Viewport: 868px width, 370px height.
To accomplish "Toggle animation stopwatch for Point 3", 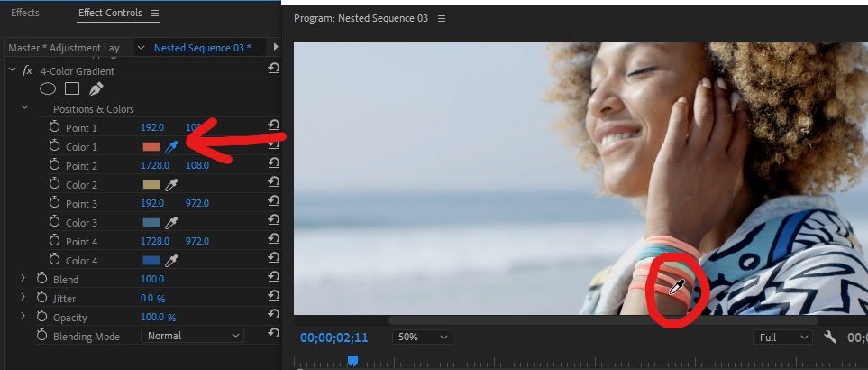I will pos(54,203).
